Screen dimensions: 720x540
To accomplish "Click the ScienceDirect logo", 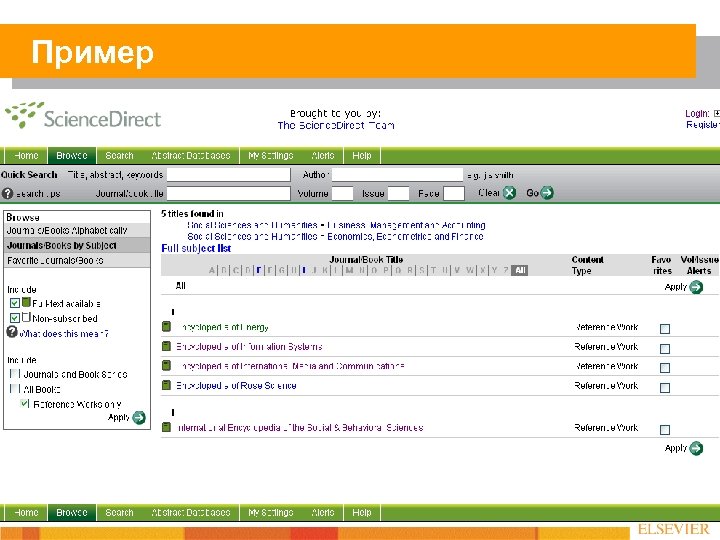I will click(x=83, y=115).
